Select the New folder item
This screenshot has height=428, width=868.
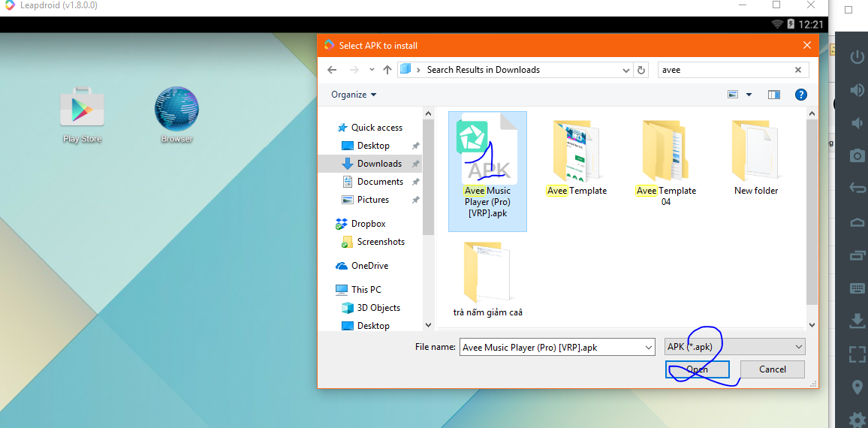(756, 157)
